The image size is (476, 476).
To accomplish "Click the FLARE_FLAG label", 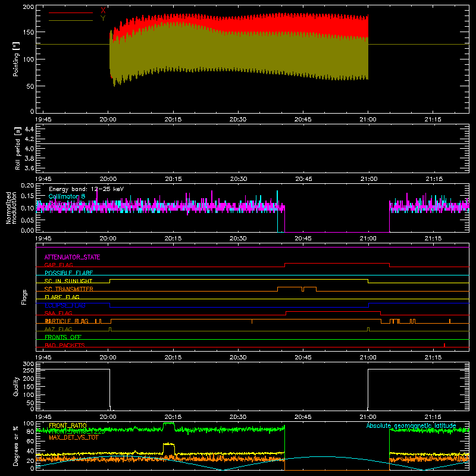I will (62, 297).
